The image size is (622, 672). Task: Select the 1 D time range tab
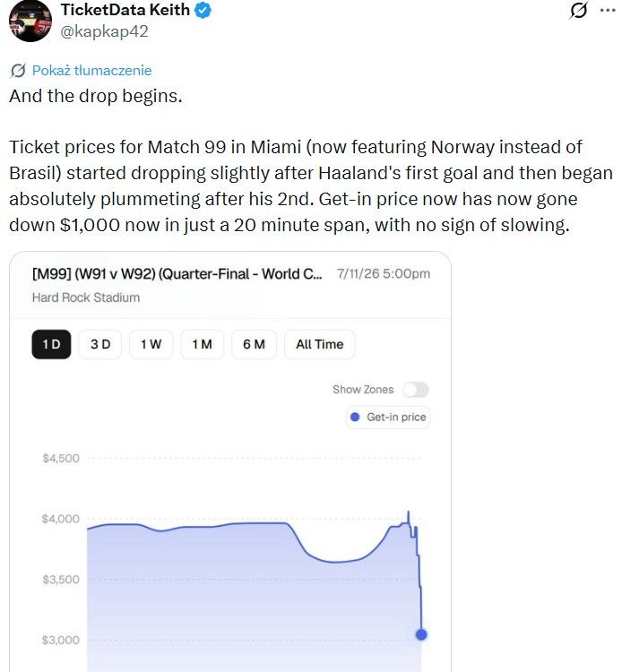(51, 344)
